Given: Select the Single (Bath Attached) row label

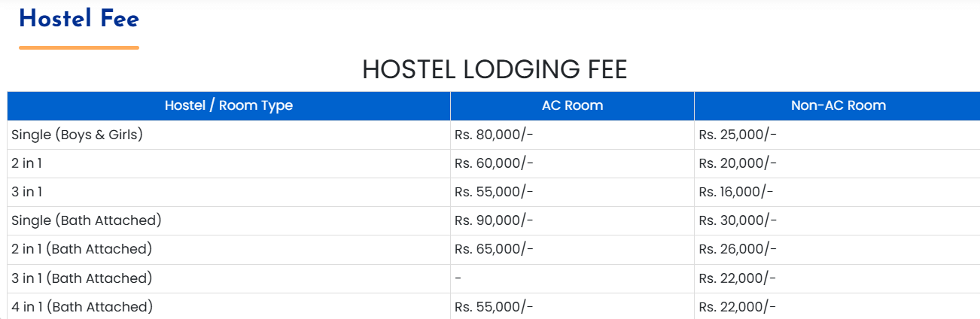Looking at the screenshot, I should pos(86,220).
